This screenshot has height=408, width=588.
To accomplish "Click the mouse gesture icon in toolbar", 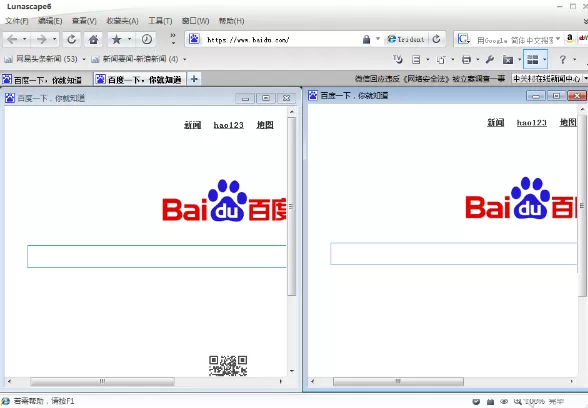I will click(398, 59).
